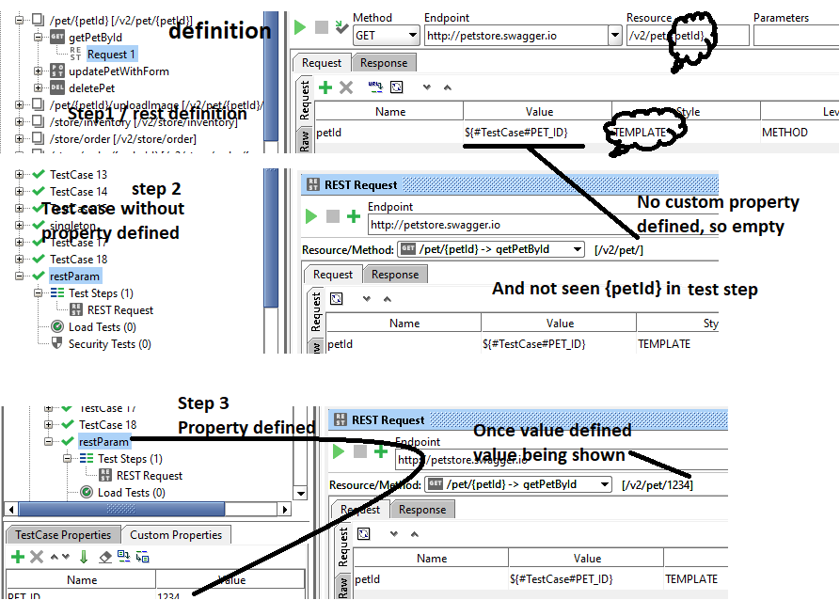The width and height of the screenshot is (840, 616).
Task: Click the green plus add property icon
Action: click(x=18, y=557)
